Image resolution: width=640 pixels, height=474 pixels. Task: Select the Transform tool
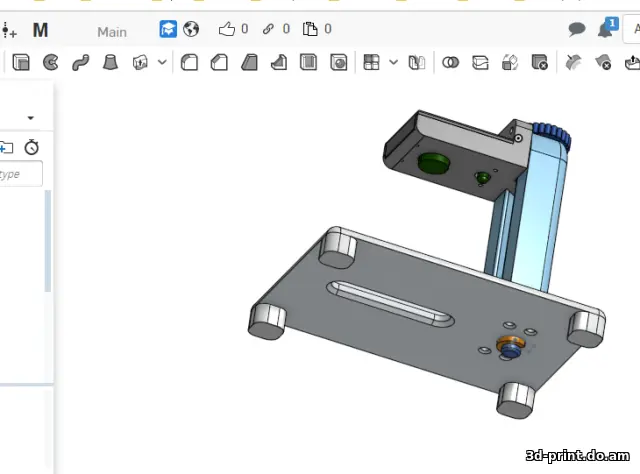point(510,62)
